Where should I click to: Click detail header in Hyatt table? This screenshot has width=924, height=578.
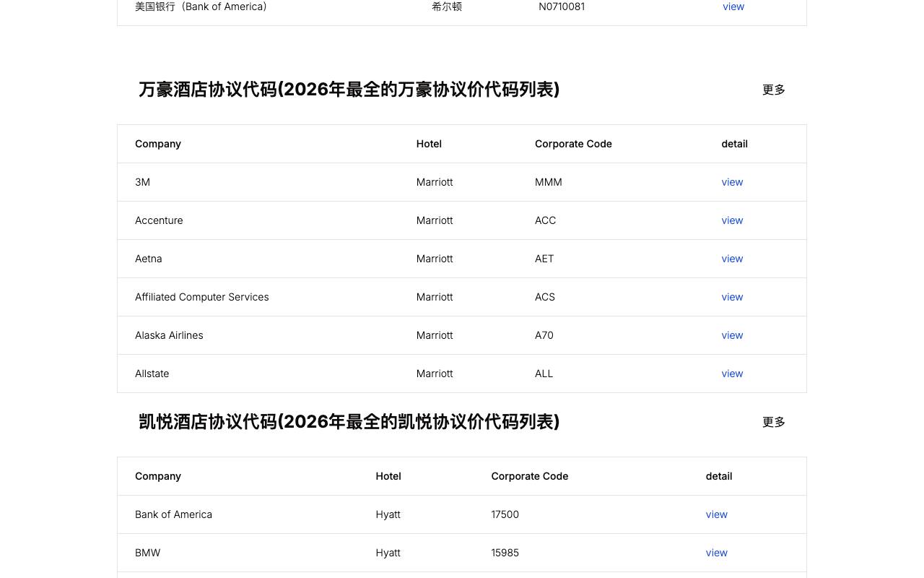[719, 476]
